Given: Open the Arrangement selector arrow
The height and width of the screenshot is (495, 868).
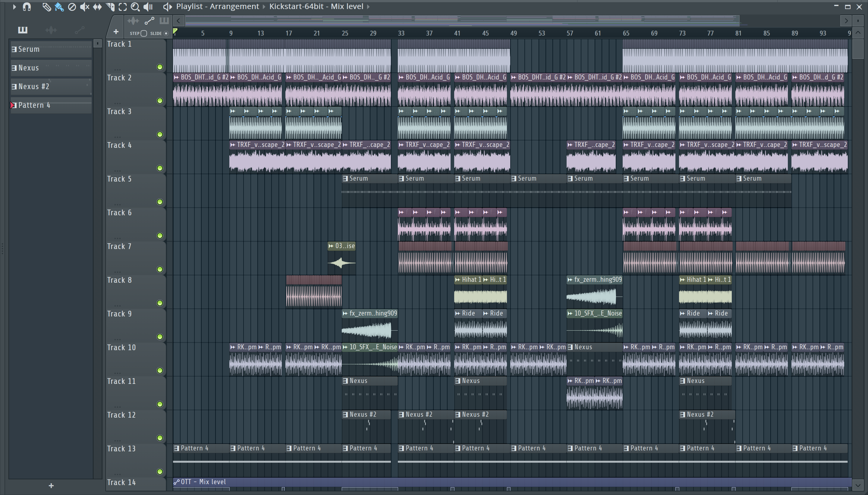Looking at the screenshot, I should point(264,6).
